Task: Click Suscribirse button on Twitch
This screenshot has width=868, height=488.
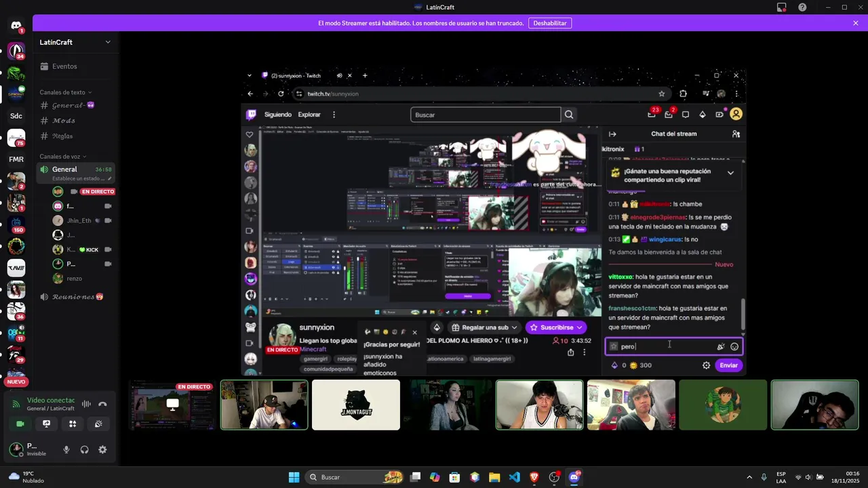Action: 556,327
